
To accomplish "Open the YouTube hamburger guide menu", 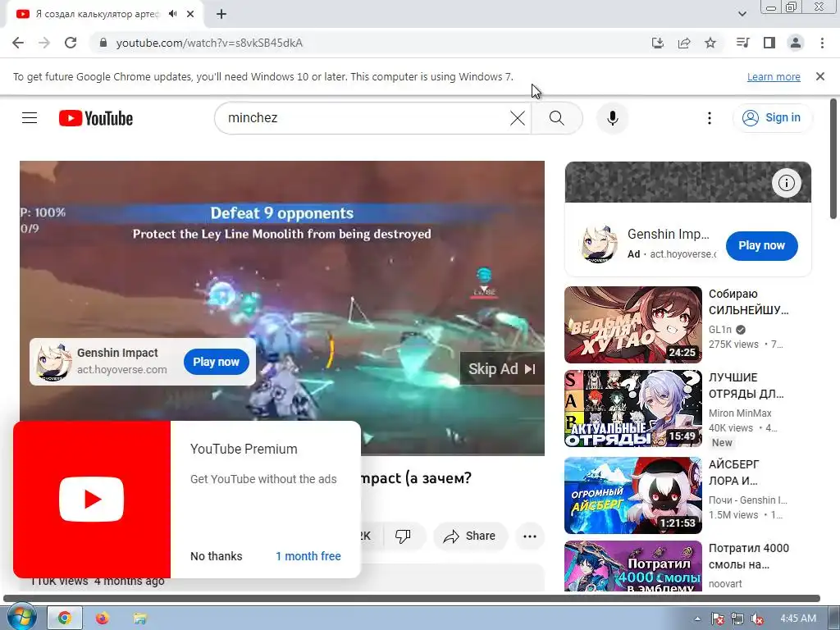I will 30,118.
